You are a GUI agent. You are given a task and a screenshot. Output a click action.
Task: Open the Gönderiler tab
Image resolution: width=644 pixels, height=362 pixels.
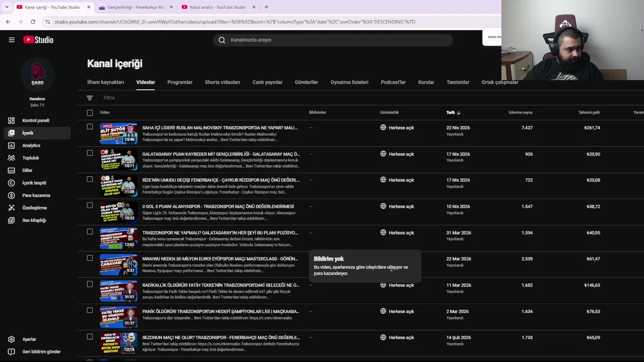coord(306,82)
